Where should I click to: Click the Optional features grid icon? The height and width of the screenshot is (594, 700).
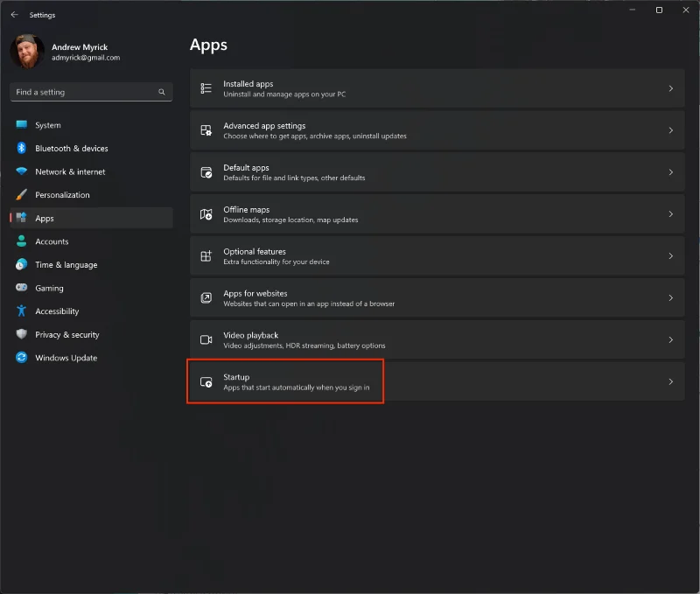pyautogui.click(x=206, y=256)
